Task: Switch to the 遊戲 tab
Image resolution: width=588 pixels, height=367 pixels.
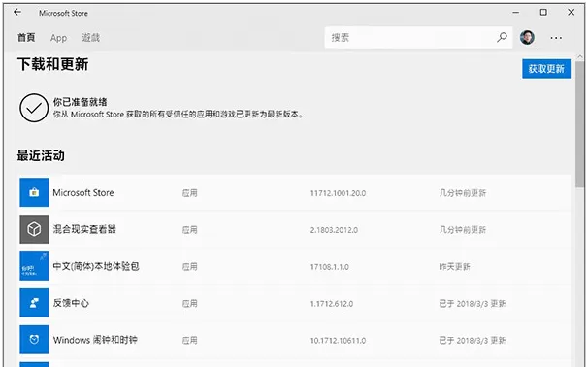Action: [91, 38]
